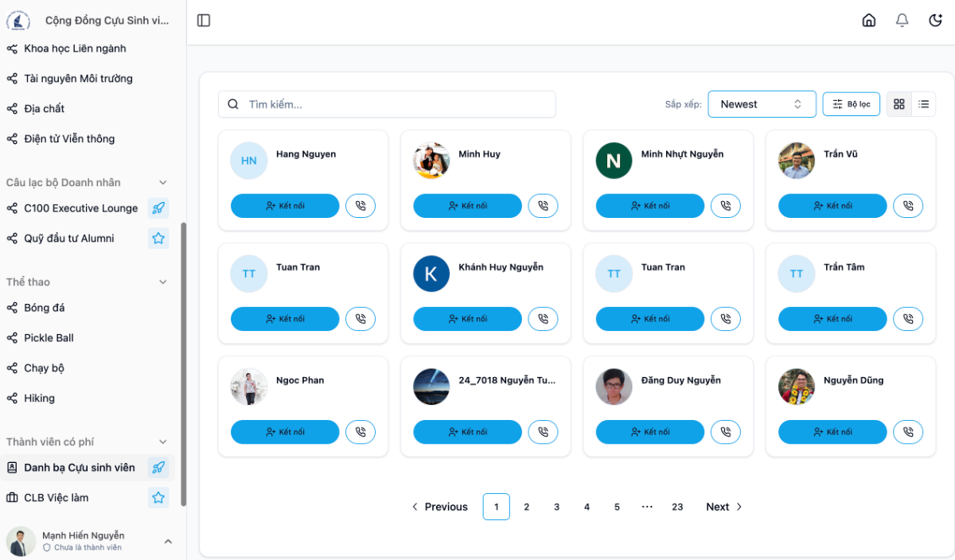The image size is (955, 560).
Task: Open the home icon in header
Action: pos(869,21)
